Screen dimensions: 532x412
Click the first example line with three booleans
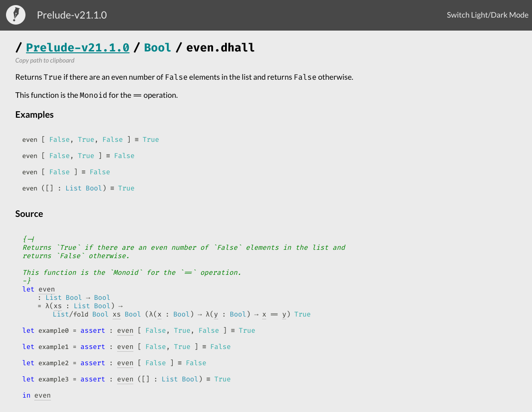pos(91,139)
